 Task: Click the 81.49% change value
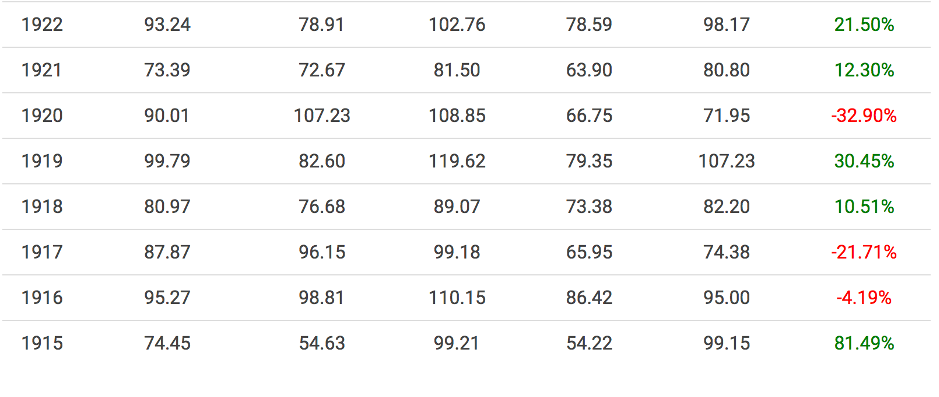(864, 343)
